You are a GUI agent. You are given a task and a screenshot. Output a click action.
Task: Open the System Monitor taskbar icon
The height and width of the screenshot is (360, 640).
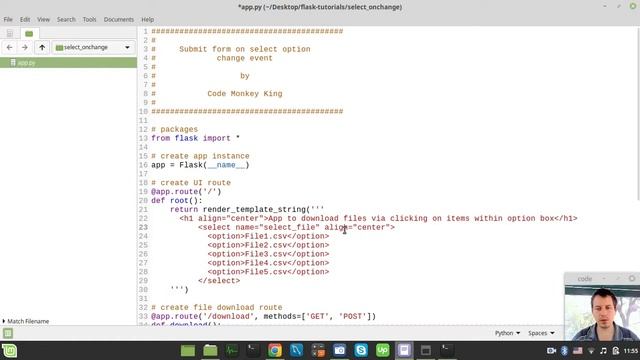(x=232, y=351)
